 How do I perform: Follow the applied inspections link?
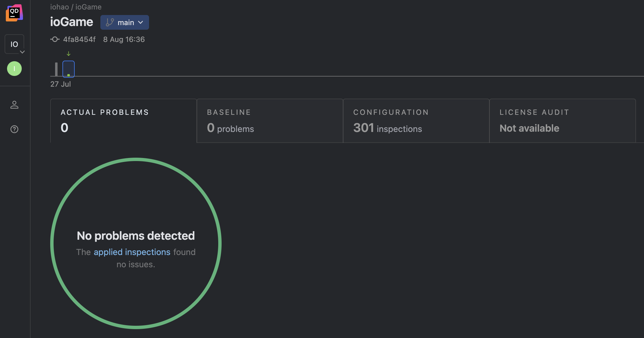point(132,252)
